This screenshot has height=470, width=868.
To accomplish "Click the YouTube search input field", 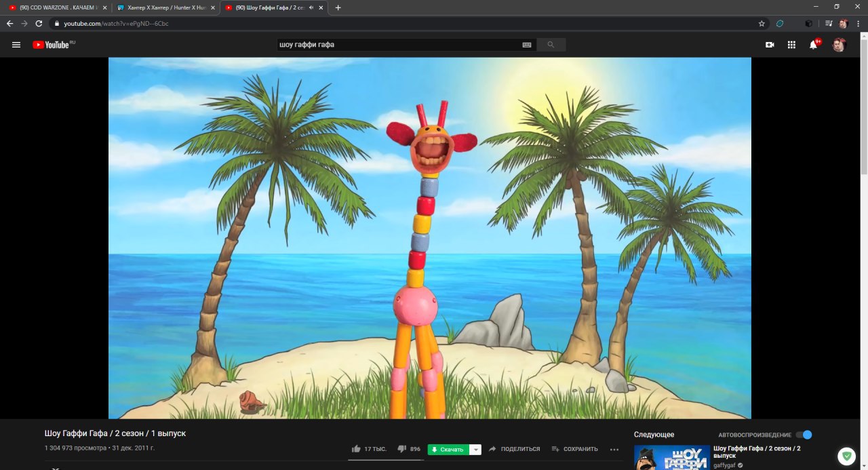I will click(x=399, y=45).
